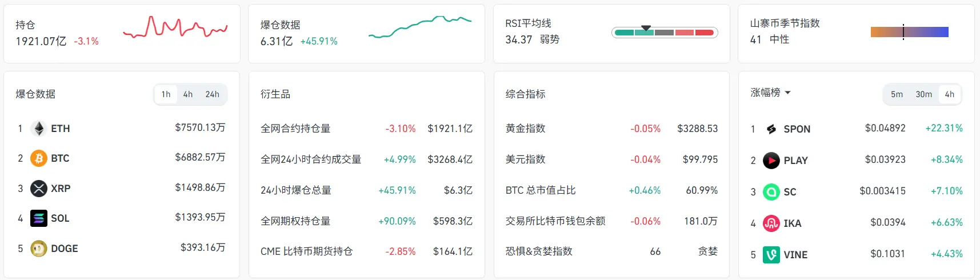Select the 1h liquidation timeframe
The height and width of the screenshot is (280, 980).
166,94
